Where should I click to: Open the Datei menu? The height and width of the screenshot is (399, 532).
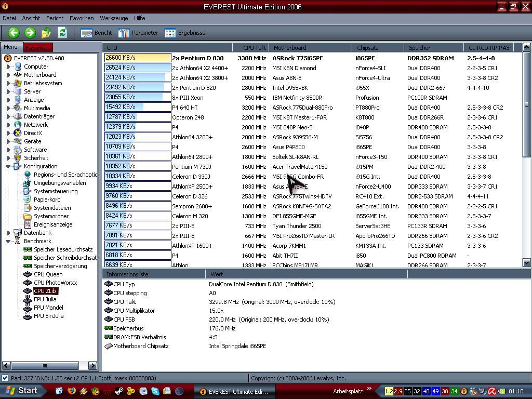pyautogui.click(x=9, y=18)
